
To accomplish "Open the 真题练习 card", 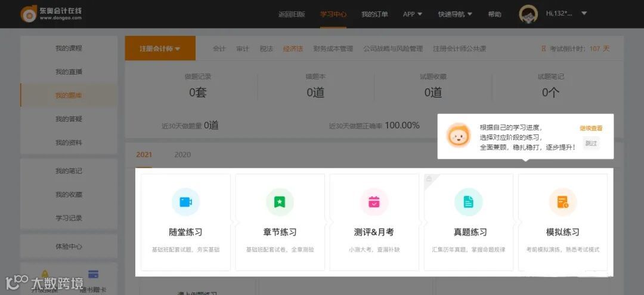I will coord(469,222).
